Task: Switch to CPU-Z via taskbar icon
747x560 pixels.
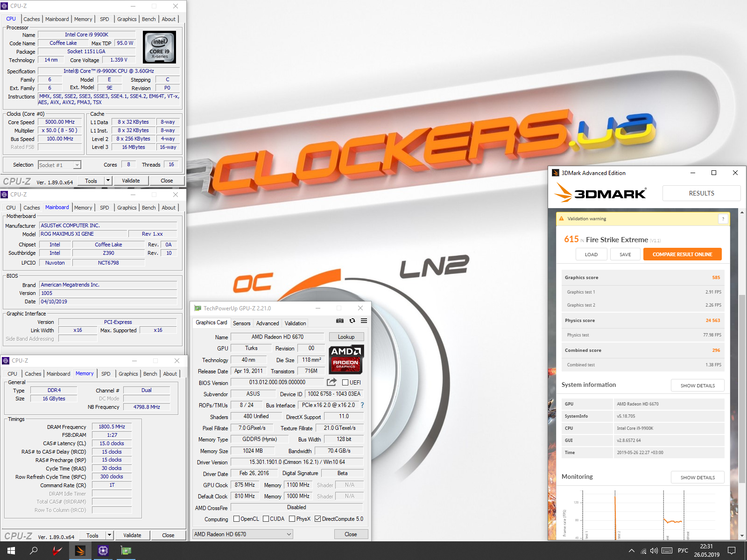Action: 103,551
